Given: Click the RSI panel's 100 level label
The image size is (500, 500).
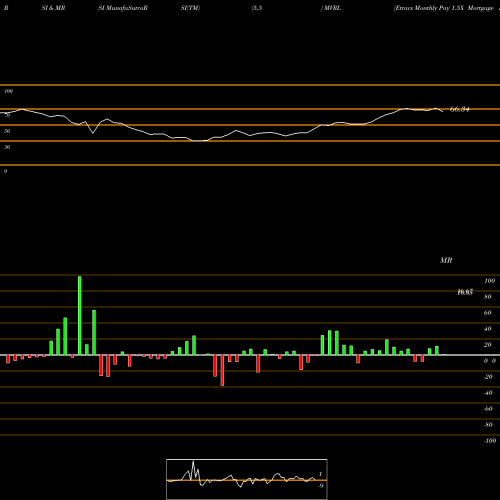Looking at the screenshot, I should 9,91.
